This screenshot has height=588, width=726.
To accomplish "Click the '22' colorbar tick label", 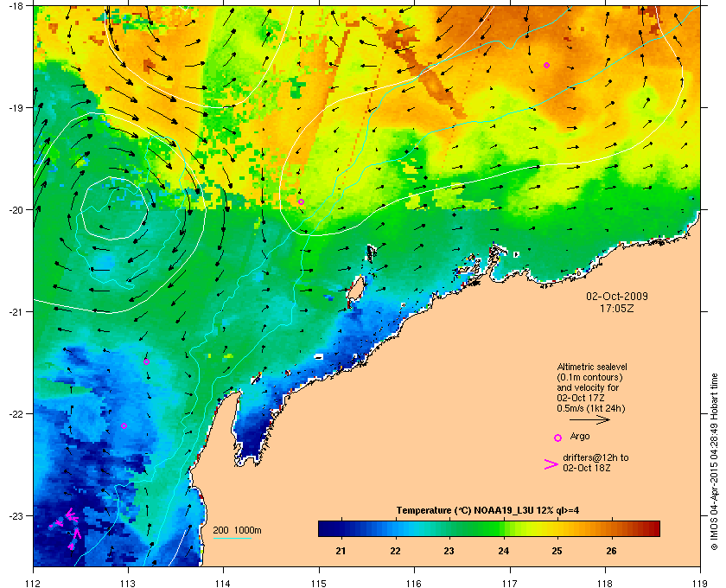I will coord(395,551).
